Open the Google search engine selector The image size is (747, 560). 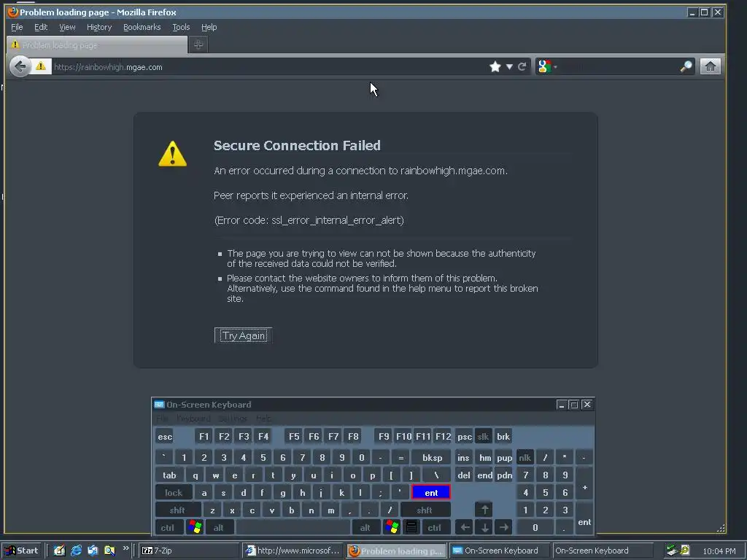[x=547, y=66]
